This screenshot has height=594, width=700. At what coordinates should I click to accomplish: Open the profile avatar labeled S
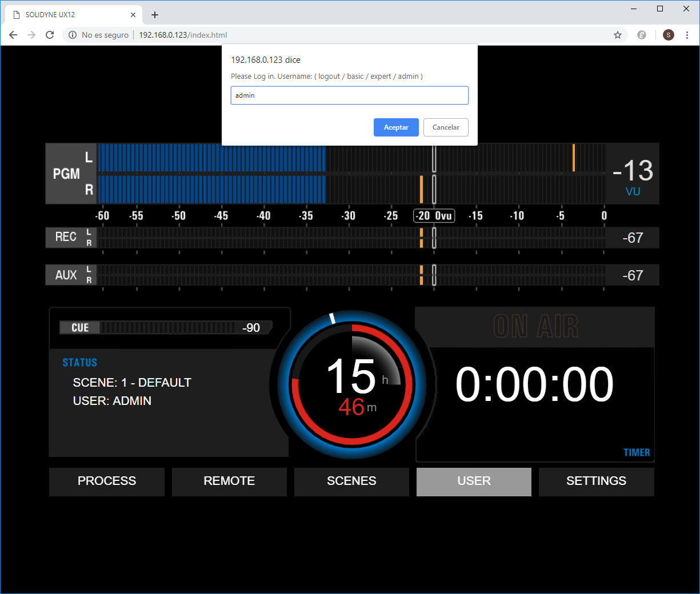669,35
